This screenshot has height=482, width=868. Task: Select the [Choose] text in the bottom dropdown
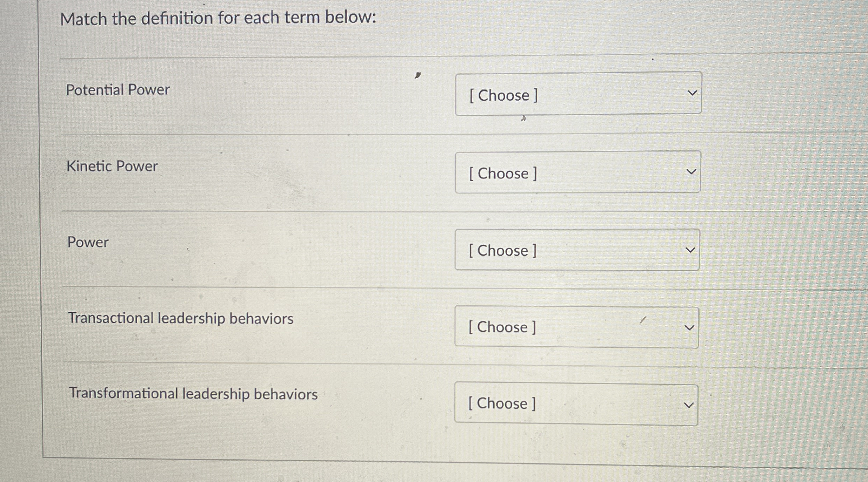tap(501, 403)
